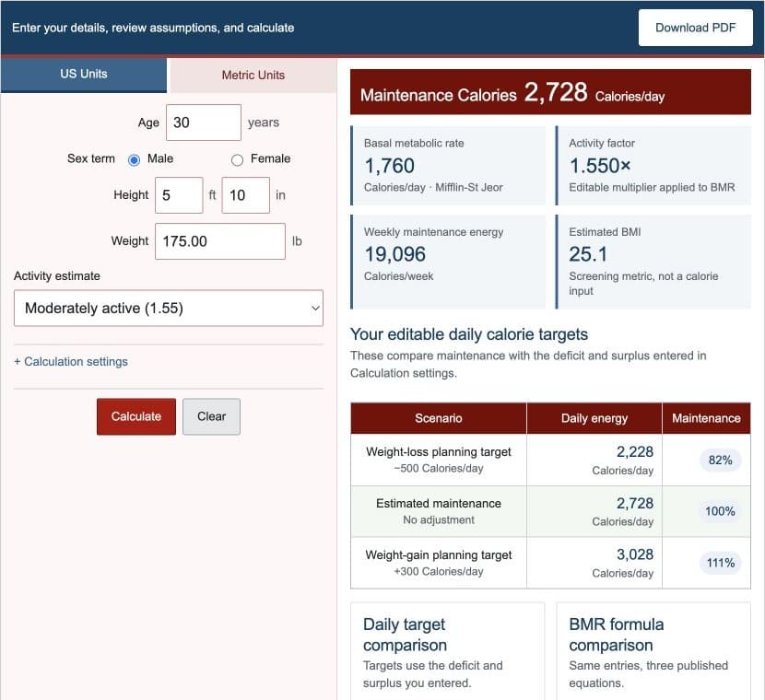This screenshot has height=700, width=765.
Task: Click the Weight-loss planning target row label
Action: (x=439, y=452)
